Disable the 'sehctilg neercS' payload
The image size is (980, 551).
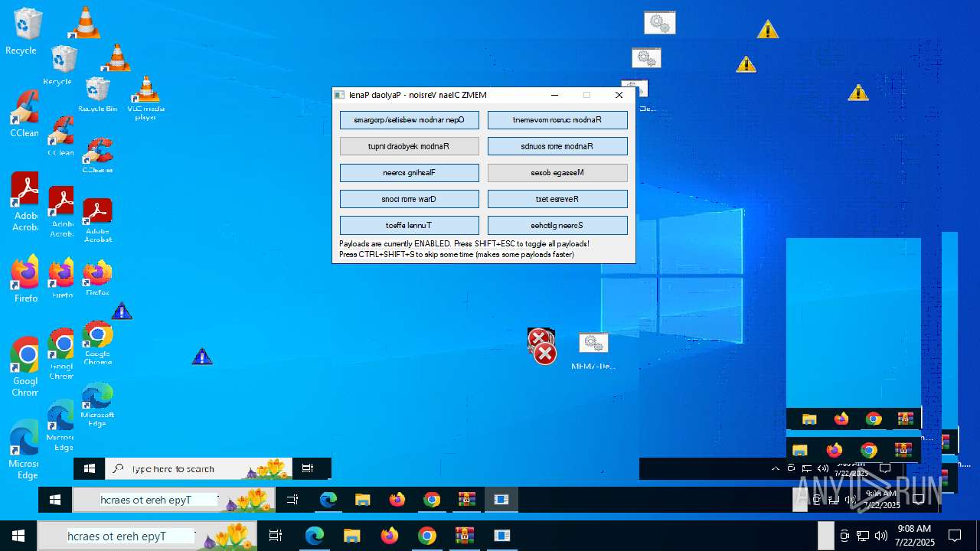click(x=557, y=226)
